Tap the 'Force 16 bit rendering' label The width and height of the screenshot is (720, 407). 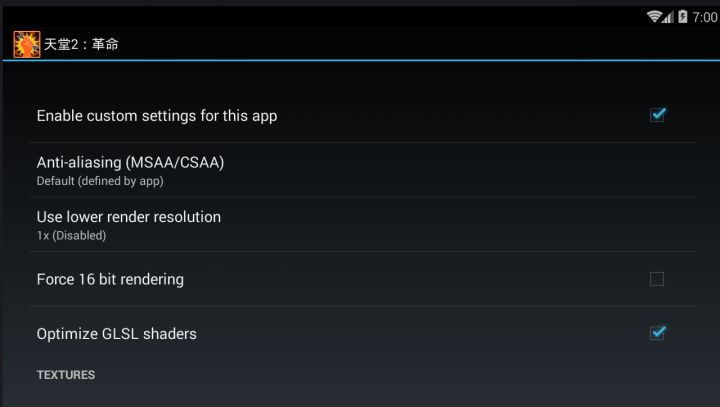click(x=110, y=279)
